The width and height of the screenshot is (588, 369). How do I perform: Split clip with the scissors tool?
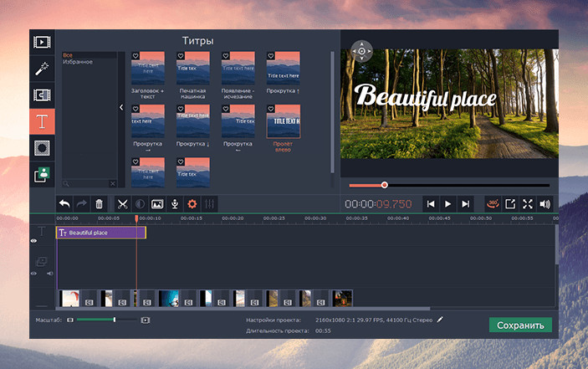[122, 204]
